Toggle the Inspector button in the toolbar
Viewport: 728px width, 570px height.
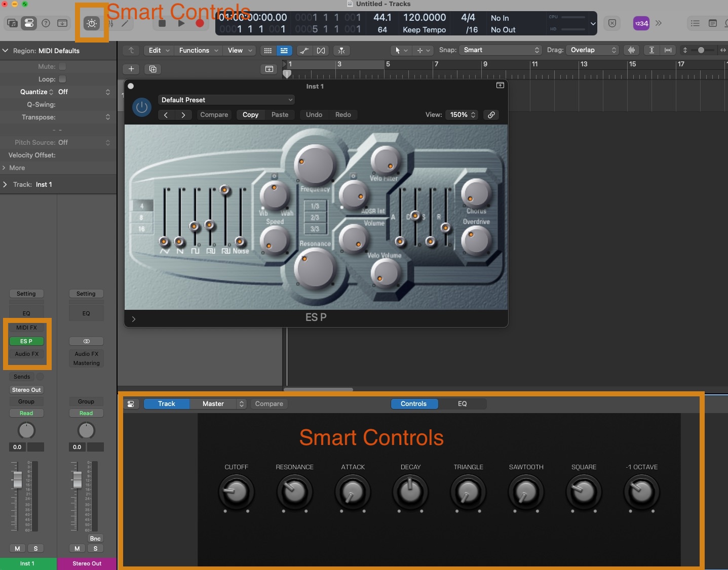(x=29, y=23)
